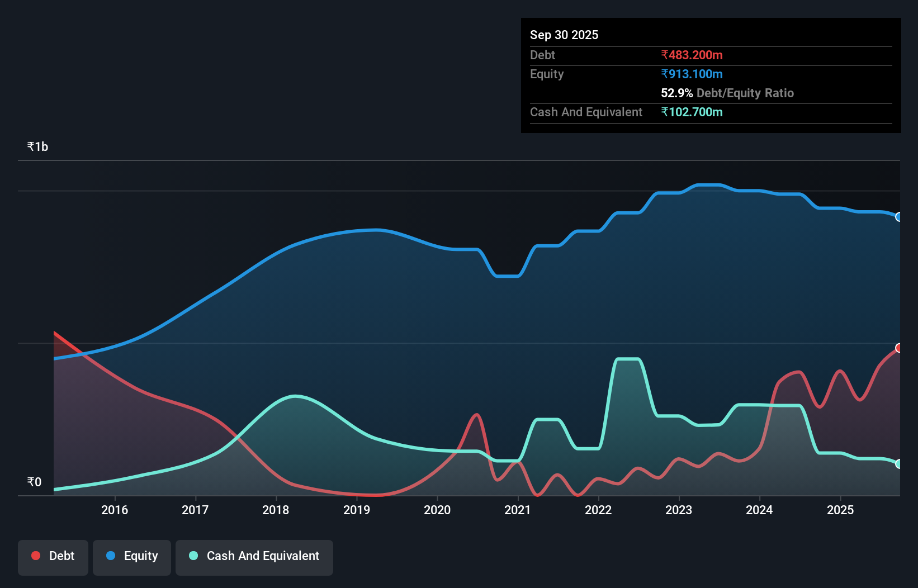This screenshot has width=918, height=588.
Task: Click the ₹0 y-axis label
Action: 34,482
